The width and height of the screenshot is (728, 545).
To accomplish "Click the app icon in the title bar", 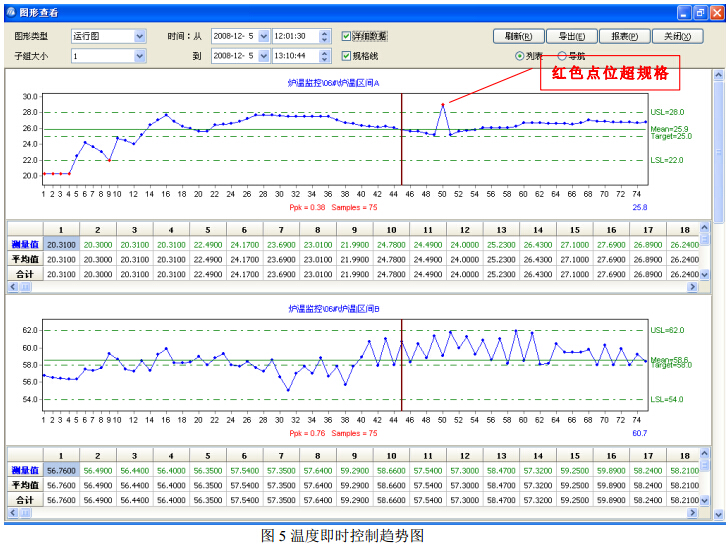I will pyautogui.click(x=12, y=12).
